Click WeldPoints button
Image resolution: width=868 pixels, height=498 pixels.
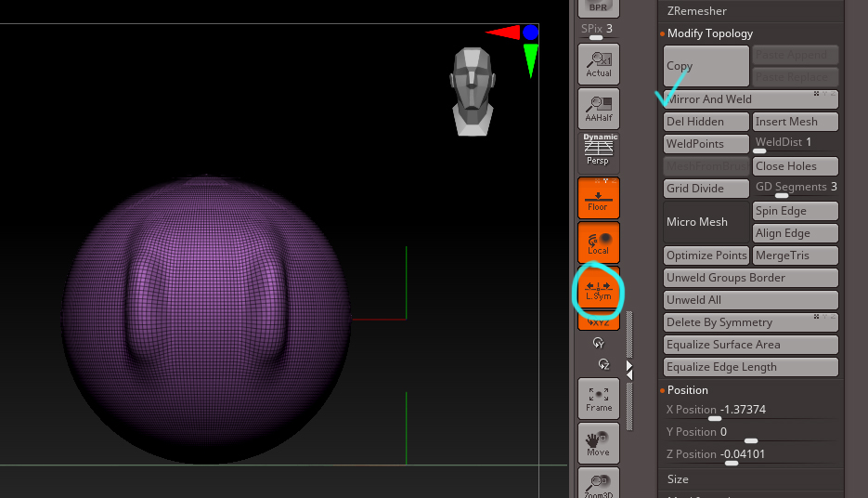coord(706,143)
